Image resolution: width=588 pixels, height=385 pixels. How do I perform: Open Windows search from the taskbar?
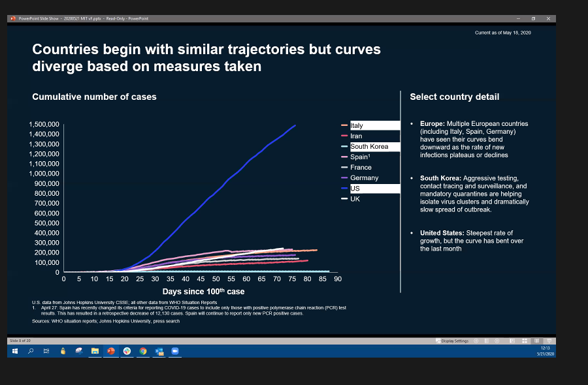tap(31, 351)
